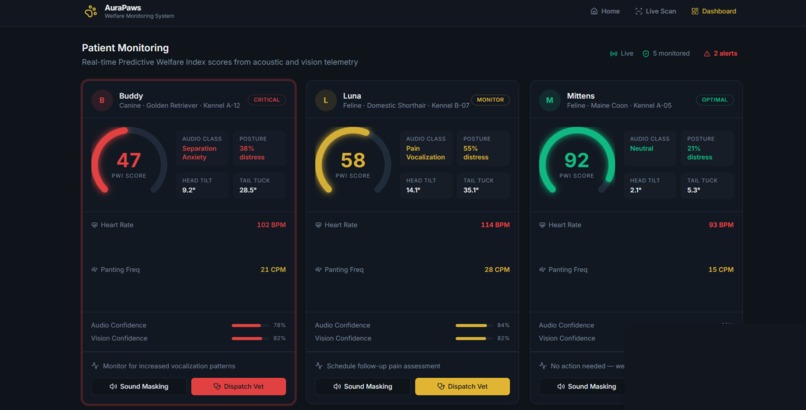Click Buddy's posture '38% distress' value

(252, 153)
